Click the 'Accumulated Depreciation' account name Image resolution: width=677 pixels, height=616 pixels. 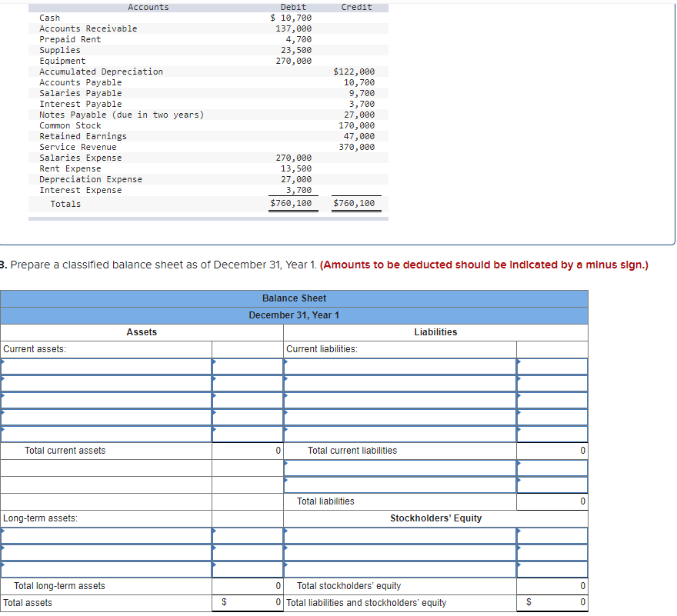click(101, 72)
